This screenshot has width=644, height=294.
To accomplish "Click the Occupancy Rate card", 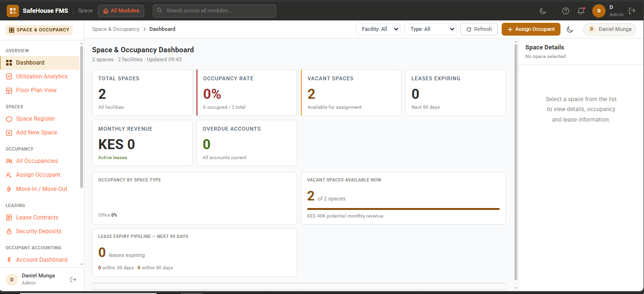I will tap(247, 93).
